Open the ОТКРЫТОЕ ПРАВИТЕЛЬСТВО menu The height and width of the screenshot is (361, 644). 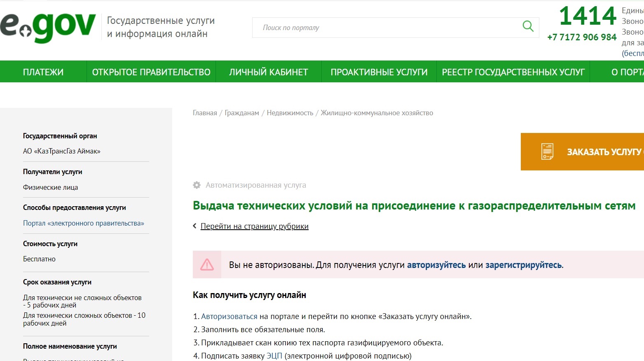(151, 71)
